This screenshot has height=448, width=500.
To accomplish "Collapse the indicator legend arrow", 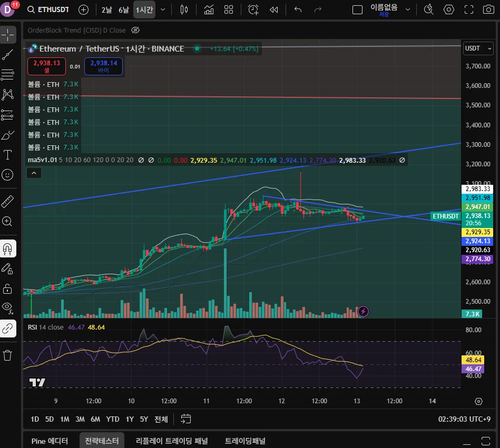I will (34, 173).
